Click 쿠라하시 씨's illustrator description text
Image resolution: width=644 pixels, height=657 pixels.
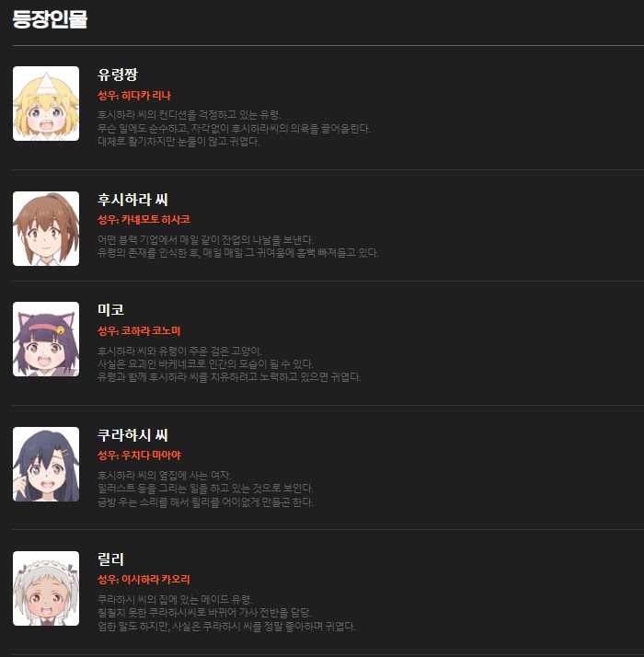[206, 489]
